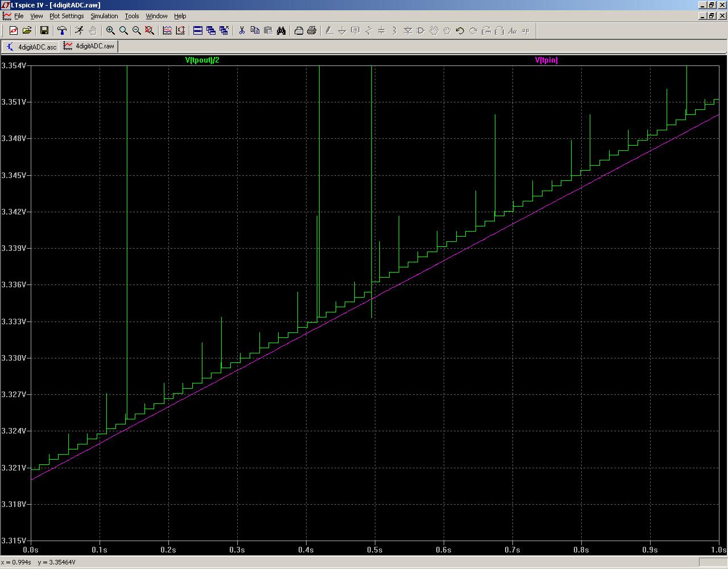Screen dimensions: 728x569
Task: Click the rotate component icon
Action: click(x=486, y=31)
